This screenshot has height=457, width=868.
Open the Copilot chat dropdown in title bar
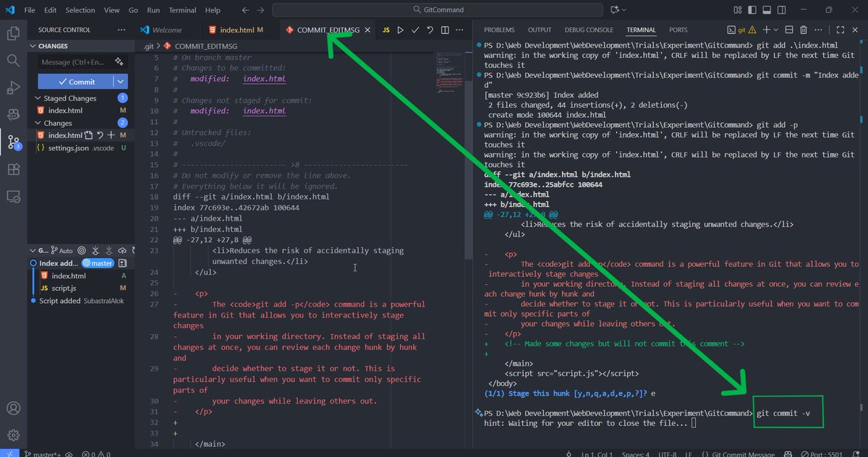(624, 10)
